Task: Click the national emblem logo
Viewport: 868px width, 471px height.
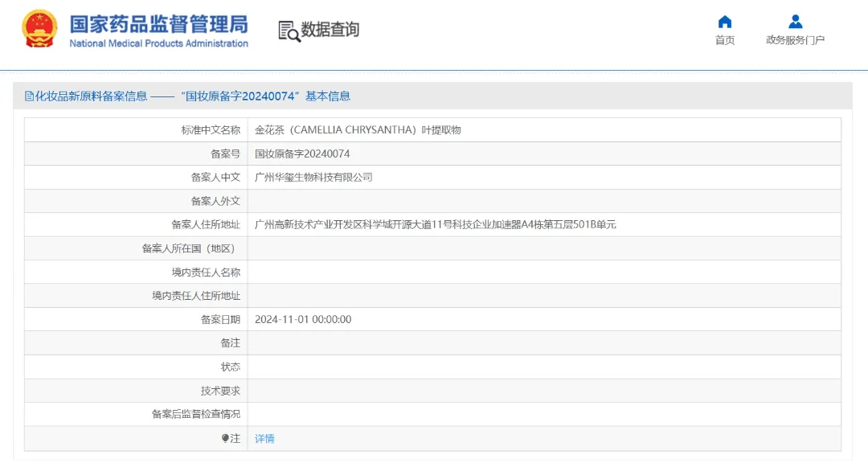Action: [39, 29]
